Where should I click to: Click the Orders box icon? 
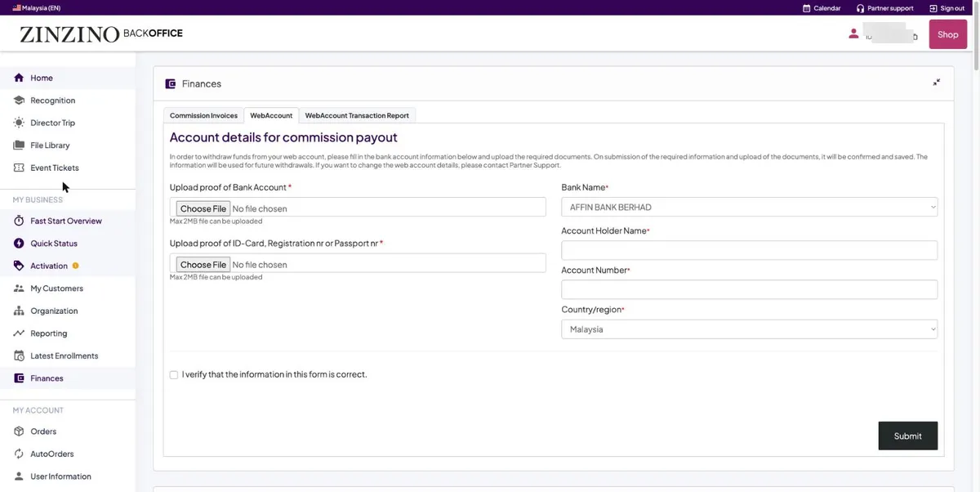point(19,432)
